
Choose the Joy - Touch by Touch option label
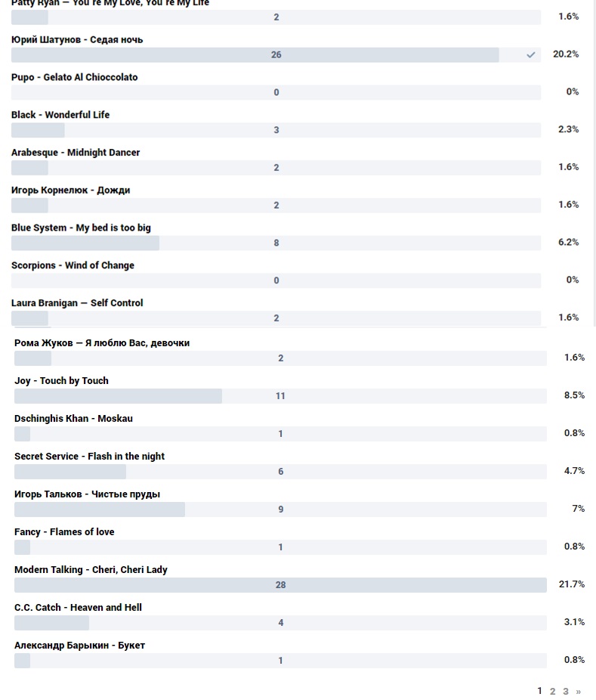pyautogui.click(x=61, y=381)
